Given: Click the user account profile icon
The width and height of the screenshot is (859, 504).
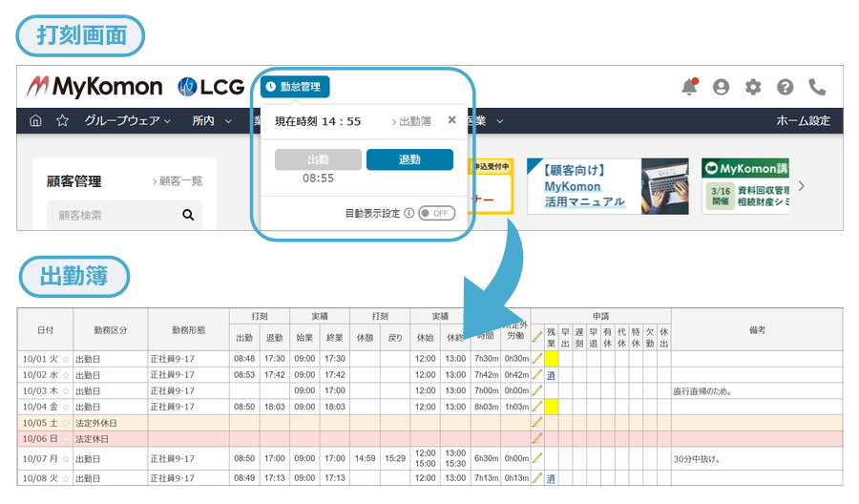Looking at the screenshot, I should (x=721, y=87).
